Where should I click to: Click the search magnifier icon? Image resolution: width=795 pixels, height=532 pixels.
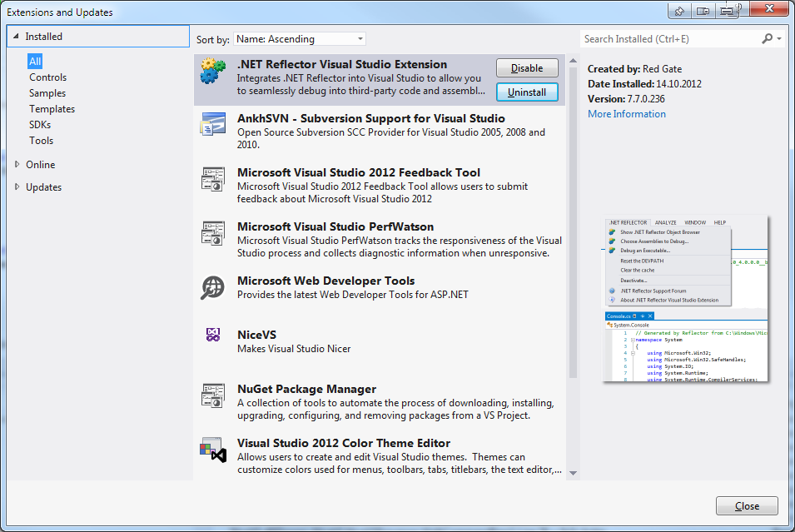[767, 38]
